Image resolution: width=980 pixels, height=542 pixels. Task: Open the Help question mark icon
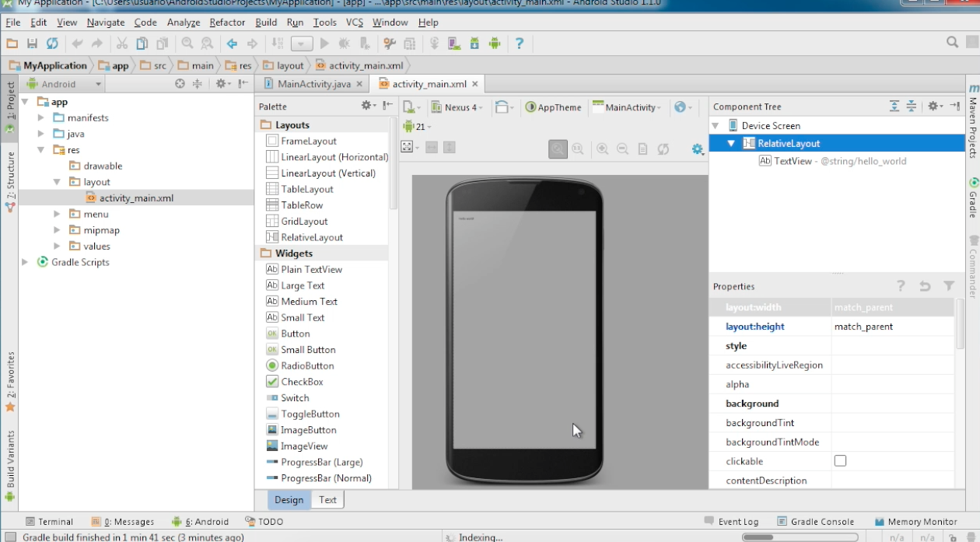[x=520, y=44]
